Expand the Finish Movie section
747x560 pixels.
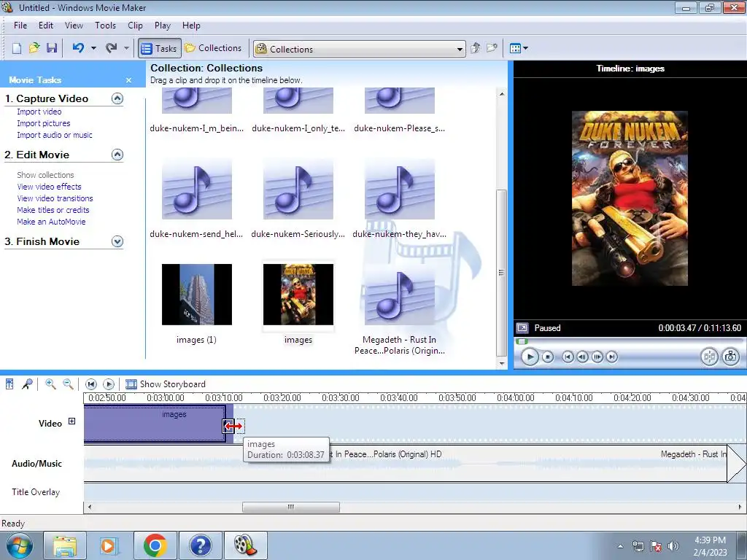point(117,241)
